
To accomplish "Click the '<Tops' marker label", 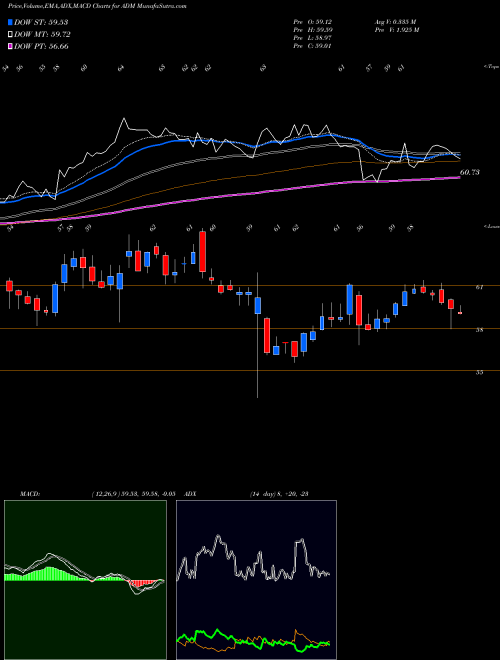I will tap(491, 67).
